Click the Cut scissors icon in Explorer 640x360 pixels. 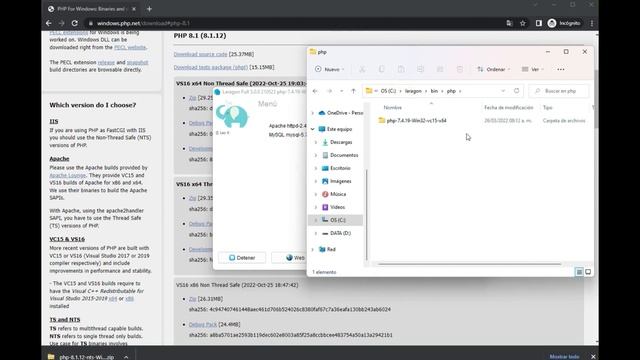tap(362, 69)
